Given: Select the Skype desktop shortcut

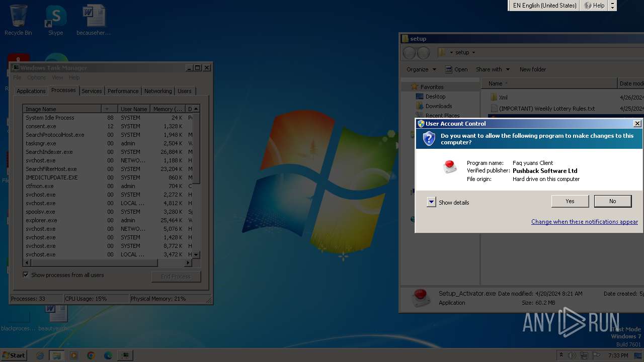Looking at the screenshot, I should pos(55,21).
